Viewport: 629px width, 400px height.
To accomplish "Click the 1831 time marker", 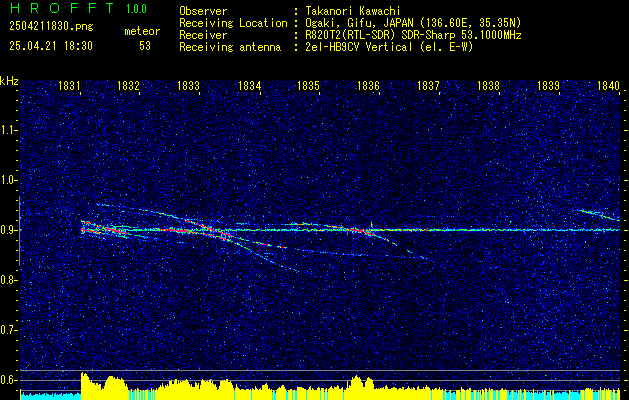I will 68,86.
